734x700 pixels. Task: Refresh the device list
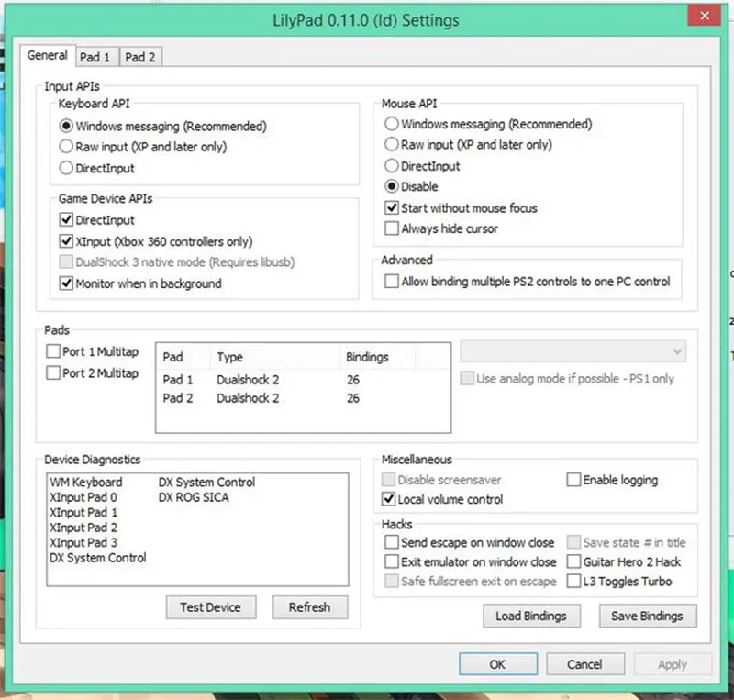click(310, 607)
